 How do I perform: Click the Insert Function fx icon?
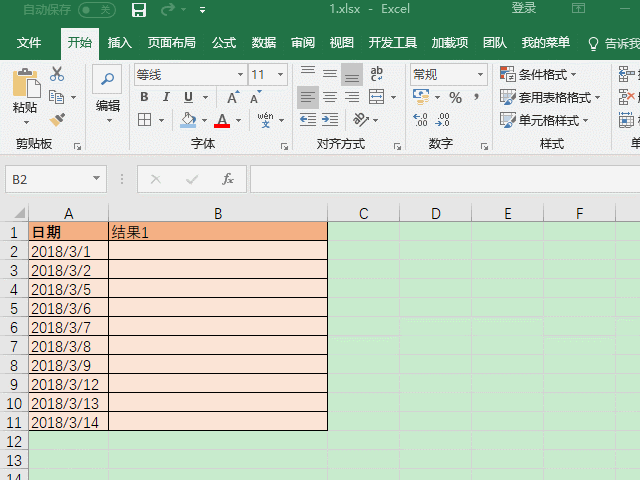pos(227,179)
